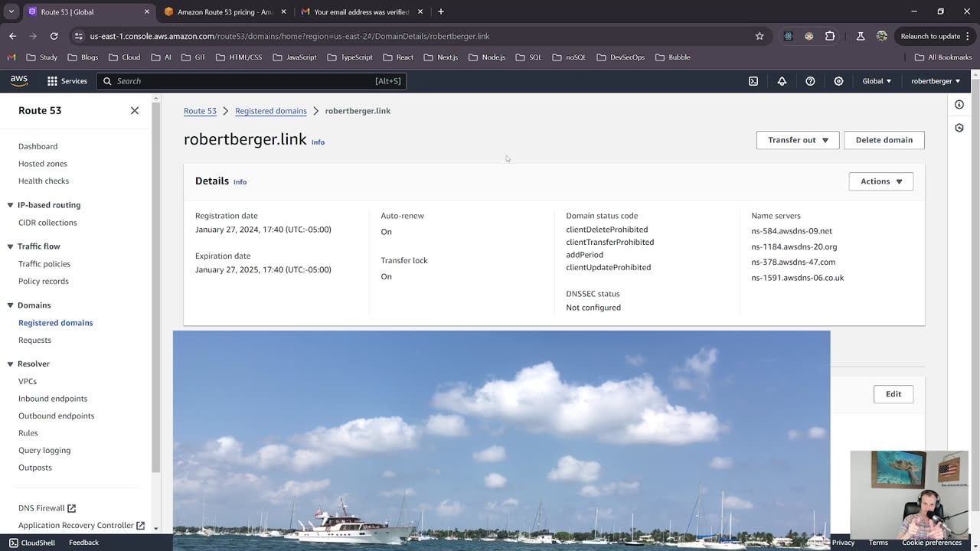Click the browser address bar URL
This screenshot has height=551, width=980.
[x=289, y=36]
